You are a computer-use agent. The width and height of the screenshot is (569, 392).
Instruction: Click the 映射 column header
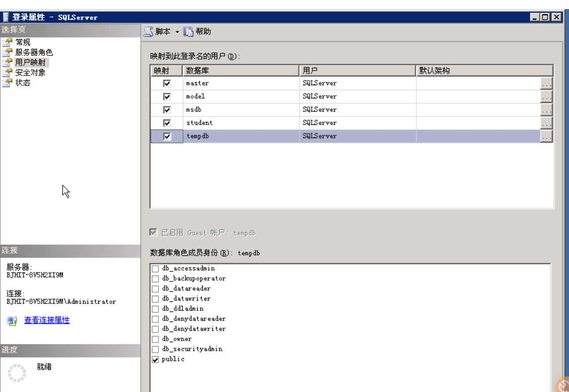click(x=166, y=71)
